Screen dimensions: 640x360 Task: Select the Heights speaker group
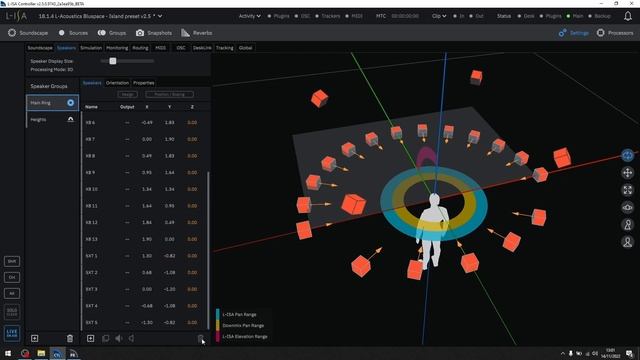point(52,120)
